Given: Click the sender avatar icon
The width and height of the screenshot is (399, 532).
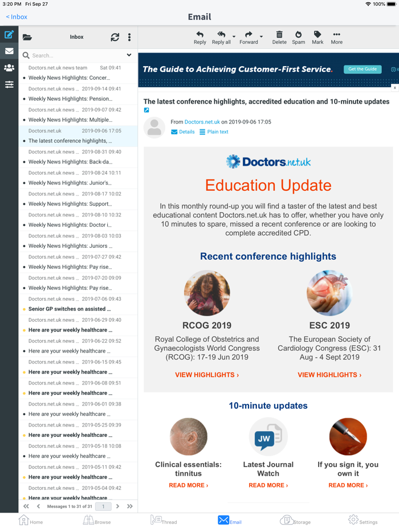Looking at the screenshot, I should (154, 127).
